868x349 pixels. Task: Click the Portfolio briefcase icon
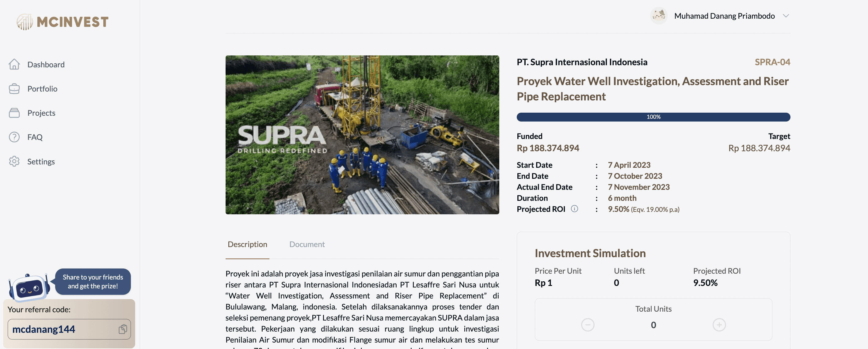(14, 88)
